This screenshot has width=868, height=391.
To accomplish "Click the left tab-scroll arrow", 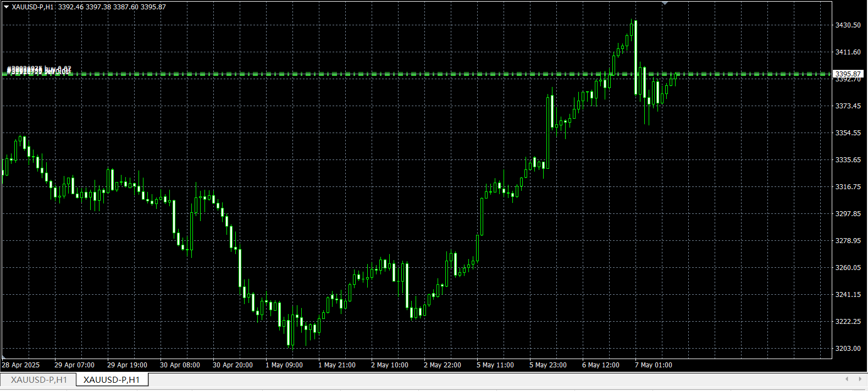I will 847,379.
